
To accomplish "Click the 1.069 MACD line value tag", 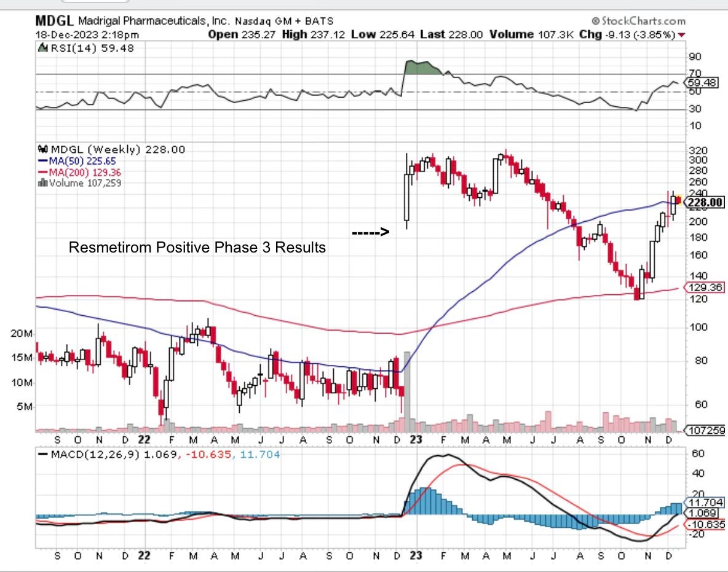I will point(702,513).
